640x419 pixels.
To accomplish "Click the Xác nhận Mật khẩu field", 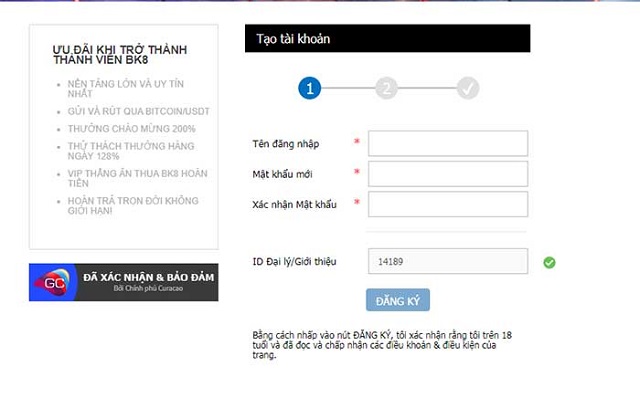I will [448, 204].
